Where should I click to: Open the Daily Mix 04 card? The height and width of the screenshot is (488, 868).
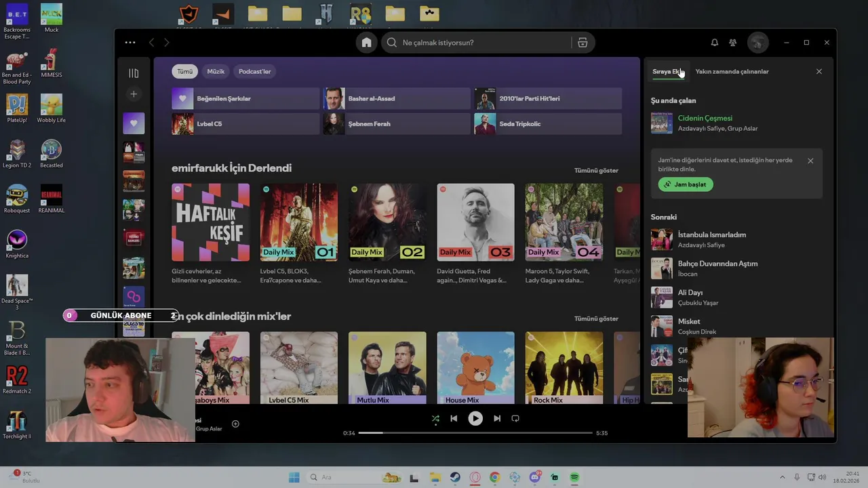[564, 232]
